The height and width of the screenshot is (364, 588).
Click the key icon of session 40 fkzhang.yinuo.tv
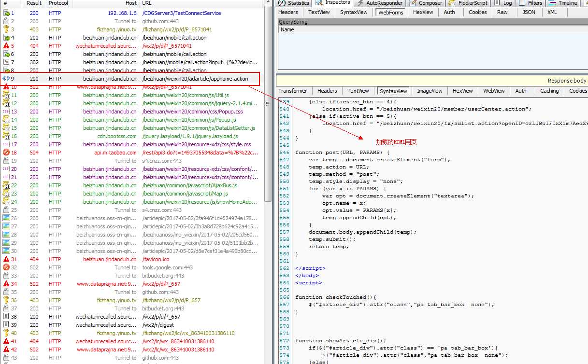point(6,333)
